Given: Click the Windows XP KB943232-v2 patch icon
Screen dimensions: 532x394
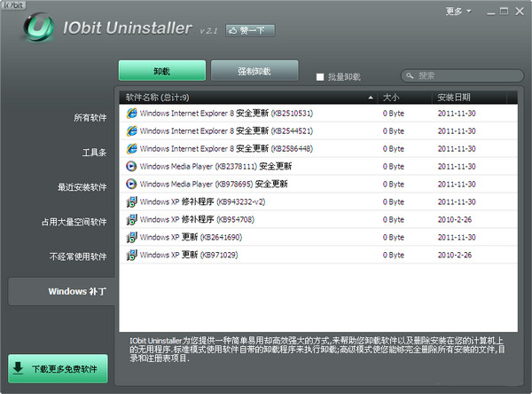Looking at the screenshot, I should [x=132, y=201].
